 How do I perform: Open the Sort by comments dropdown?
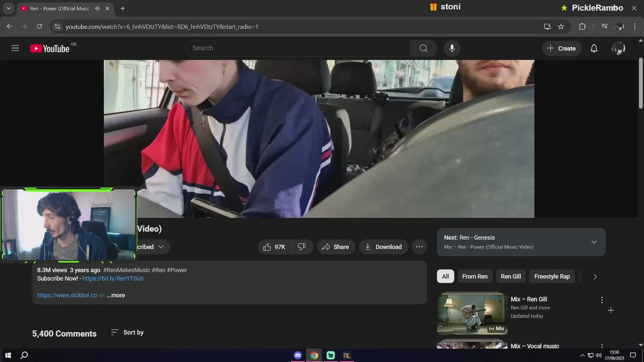127,332
